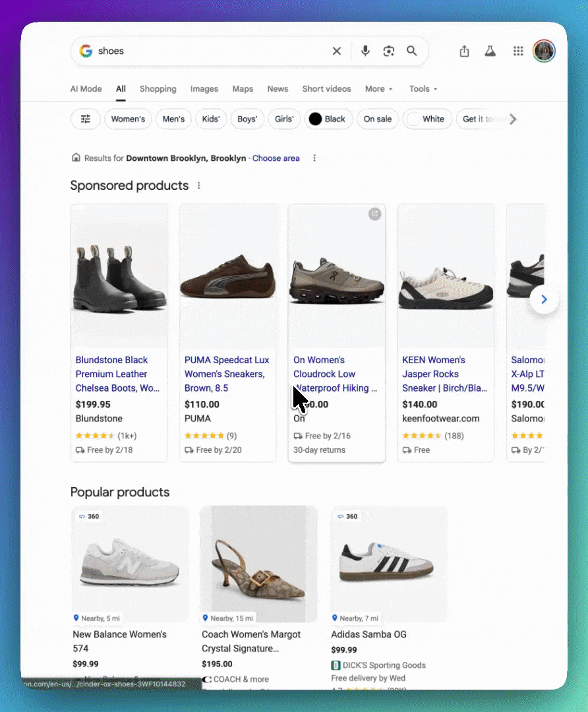588x712 pixels.
Task: Toggle the On sale filter
Action: pyautogui.click(x=378, y=119)
